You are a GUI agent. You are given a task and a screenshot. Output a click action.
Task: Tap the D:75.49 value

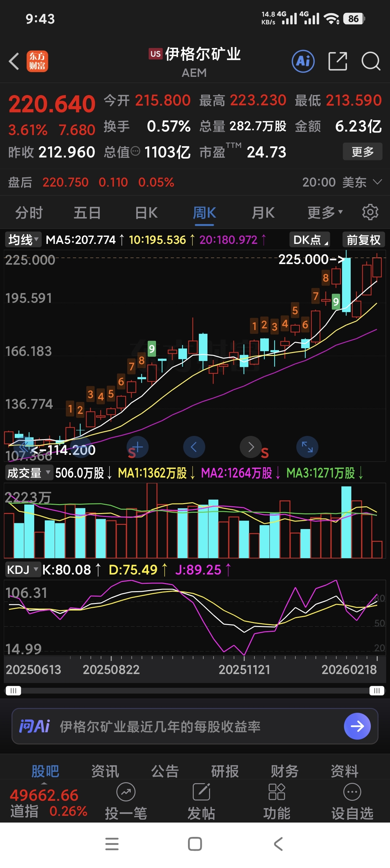133,569
